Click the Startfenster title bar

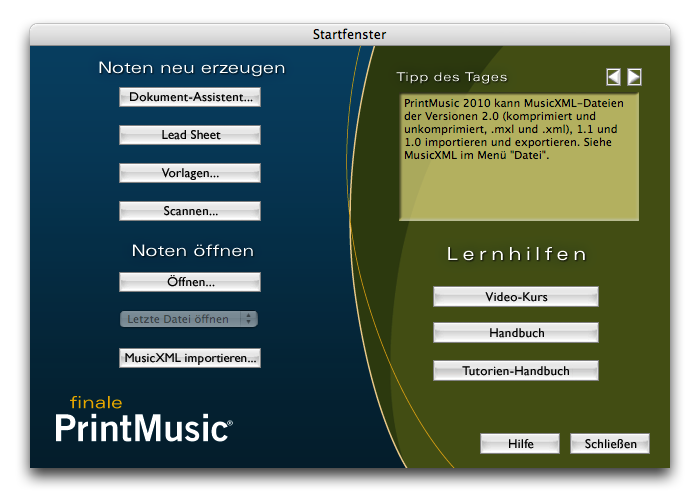tap(350, 34)
